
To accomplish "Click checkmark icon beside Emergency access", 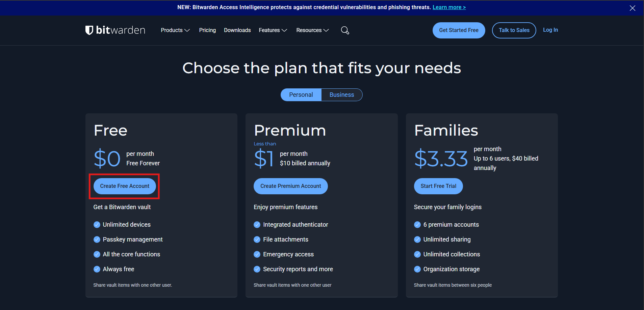I will click(257, 254).
